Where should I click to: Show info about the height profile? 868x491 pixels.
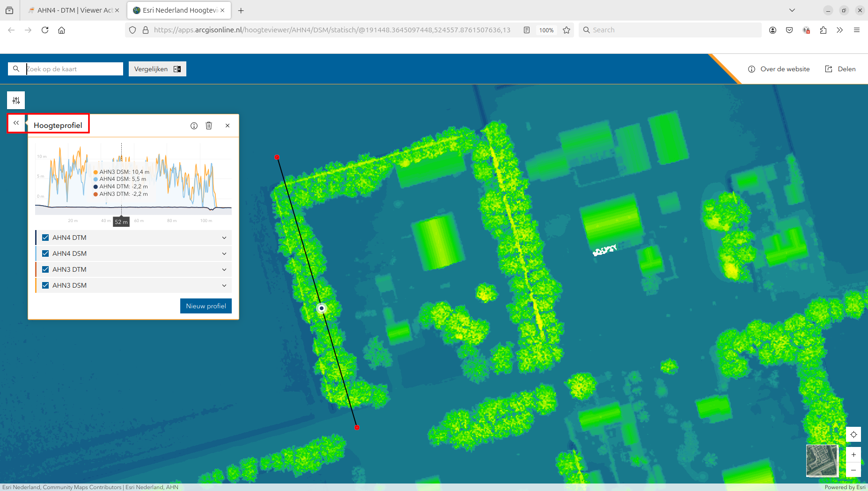pos(194,126)
